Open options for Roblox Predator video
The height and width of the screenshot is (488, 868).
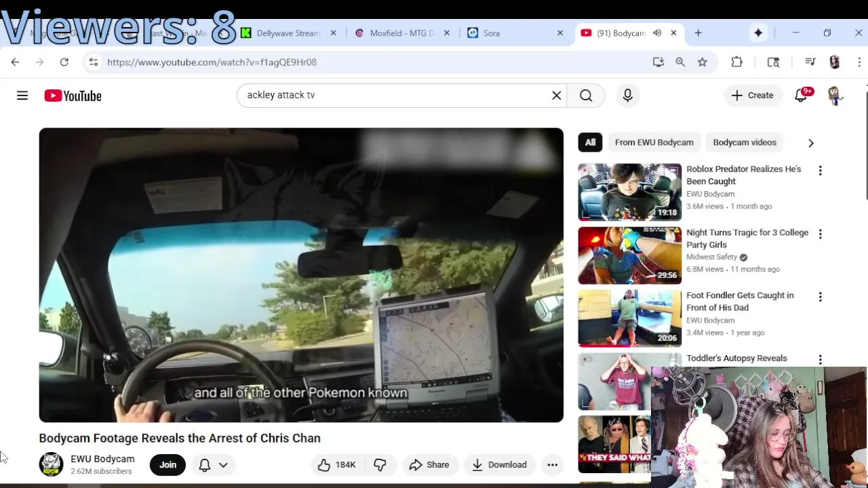820,171
